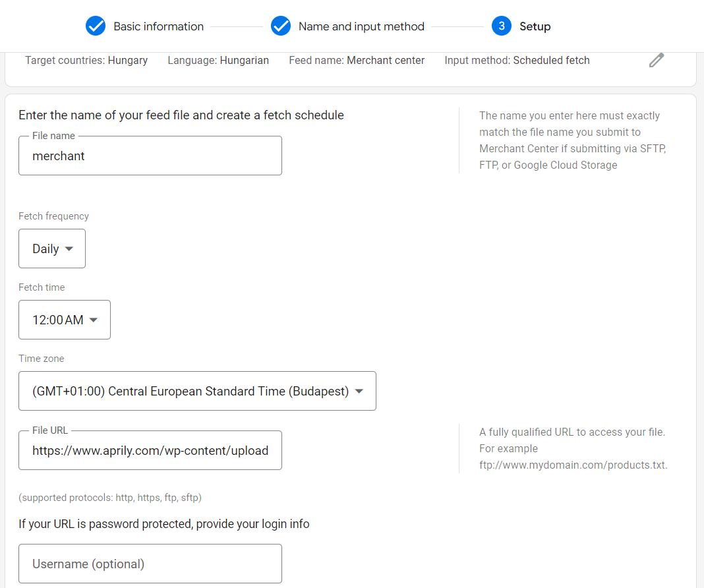
Task: Click the Username (optional) field
Action: point(150,564)
